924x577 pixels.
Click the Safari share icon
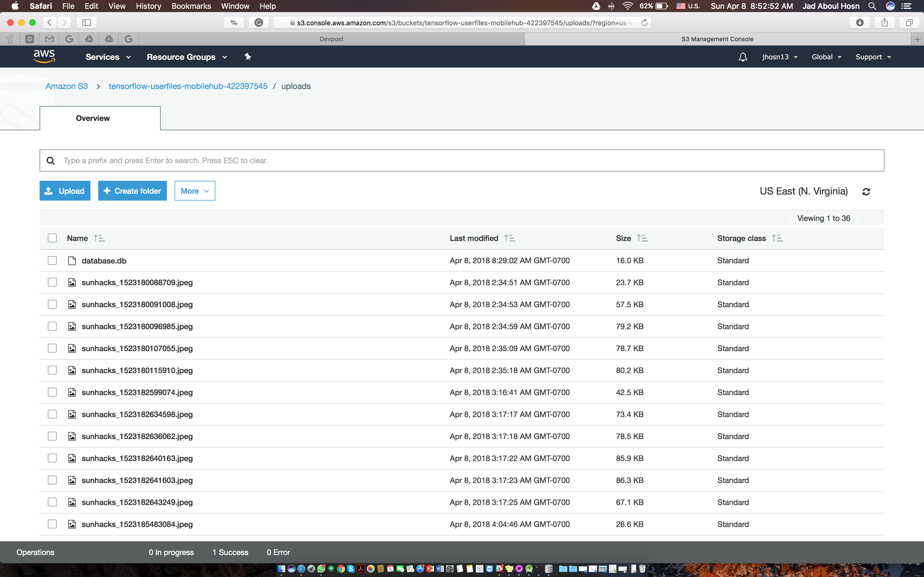[884, 23]
